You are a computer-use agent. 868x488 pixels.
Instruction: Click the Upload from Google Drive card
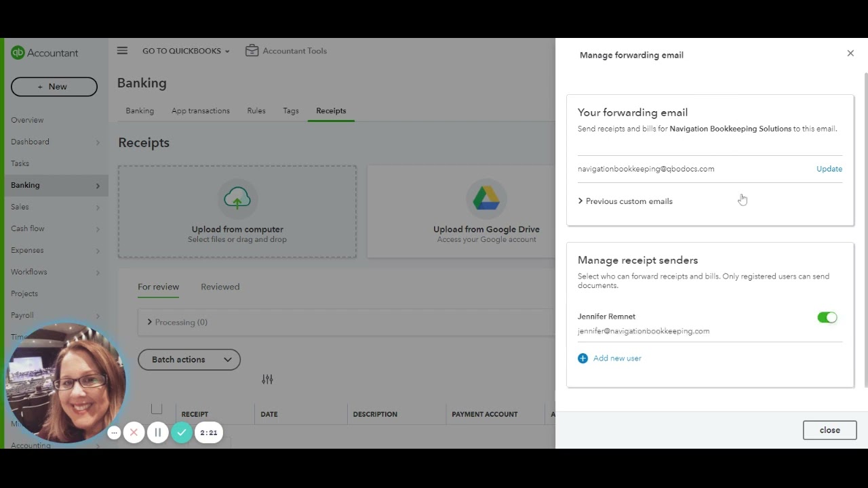point(462,211)
